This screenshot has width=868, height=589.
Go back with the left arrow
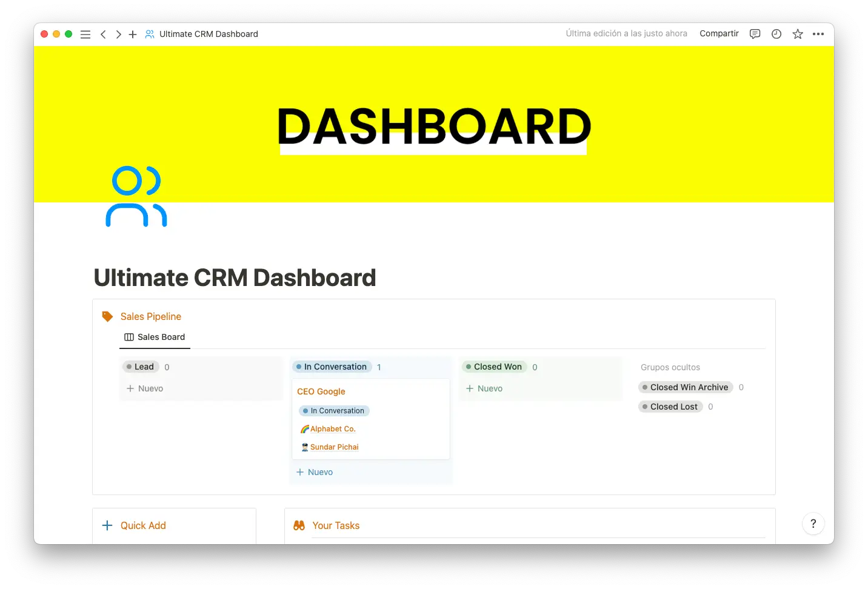click(103, 35)
